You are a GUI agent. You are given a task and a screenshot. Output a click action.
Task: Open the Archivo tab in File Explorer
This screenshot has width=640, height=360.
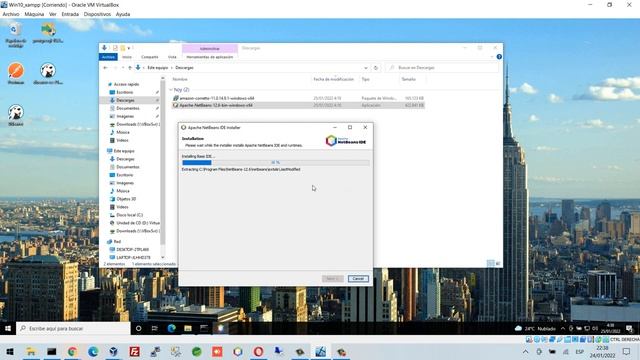coord(108,57)
